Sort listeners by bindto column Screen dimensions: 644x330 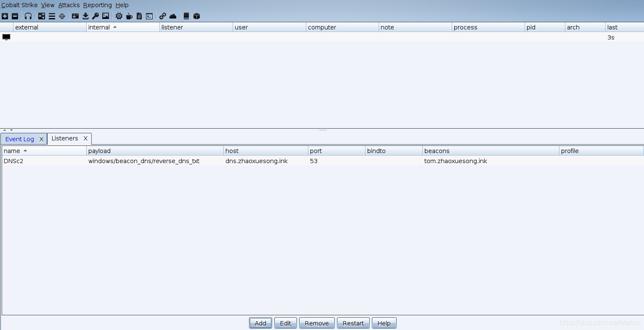pos(394,151)
